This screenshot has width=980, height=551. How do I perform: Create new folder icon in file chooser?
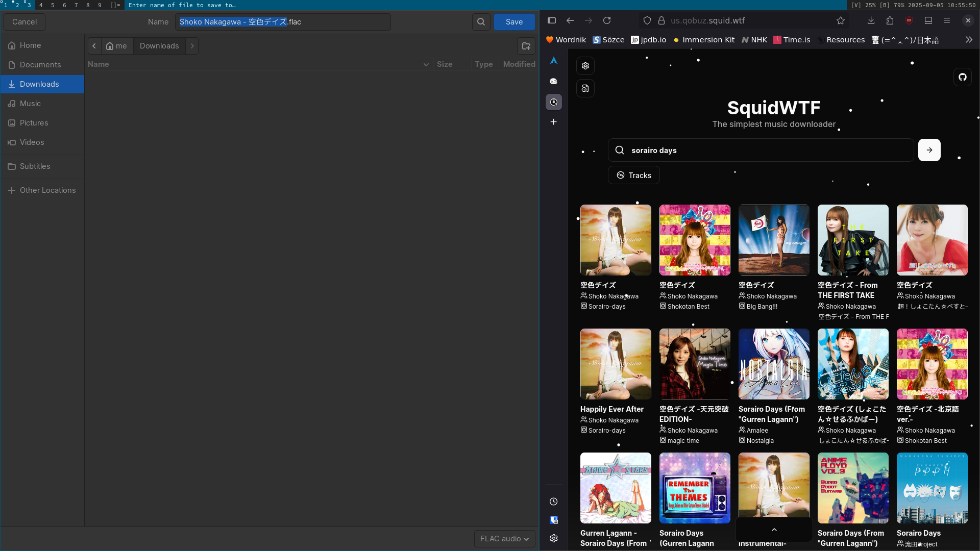click(x=526, y=46)
